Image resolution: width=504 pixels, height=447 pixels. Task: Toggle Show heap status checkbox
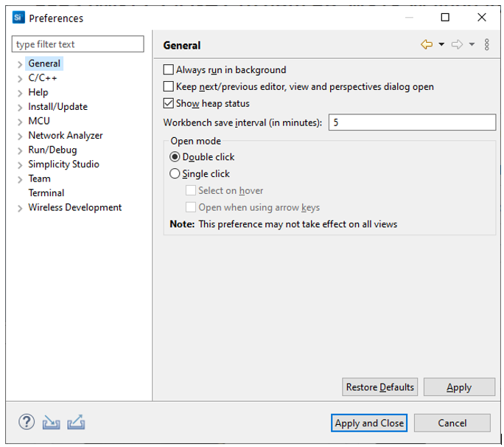pos(168,104)
